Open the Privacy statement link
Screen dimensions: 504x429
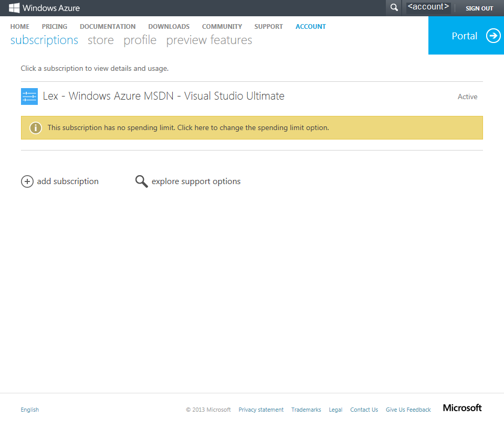click(261, 410)
